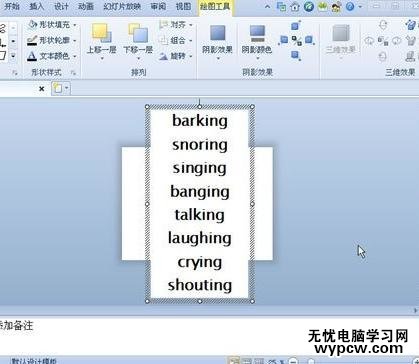The height and width of the screenshot is (364, 419).
Task: Close the document tab with ×
Action: click(x=41, y=89)
